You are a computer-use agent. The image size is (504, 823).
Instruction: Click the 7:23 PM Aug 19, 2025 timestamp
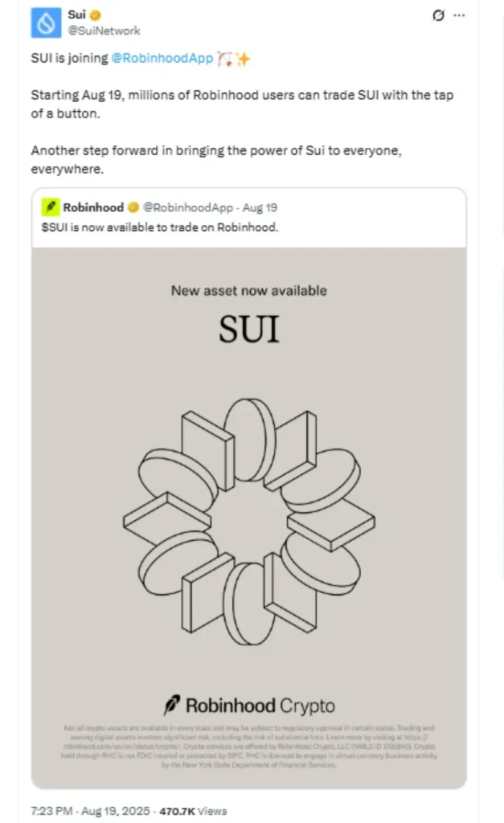pyautogui.click(x=90, y=811)
